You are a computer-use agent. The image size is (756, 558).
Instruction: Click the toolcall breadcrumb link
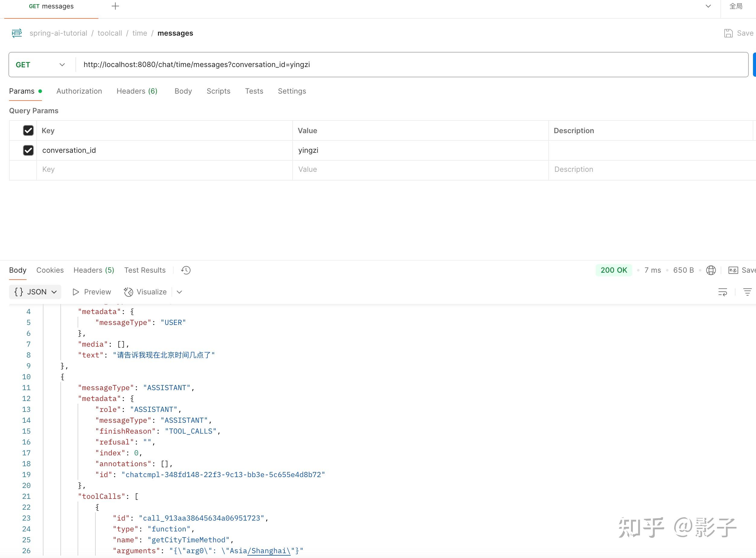110,33
